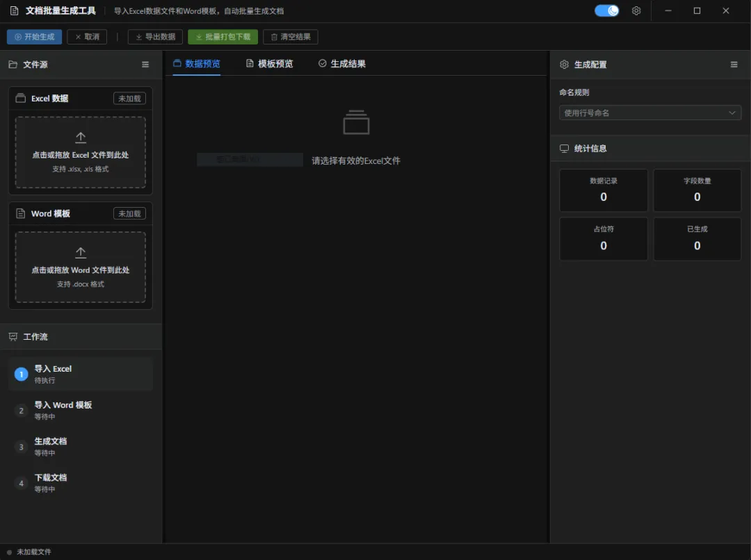Click 批量打包下载 button
751x560 pixels.
[x=223, y=37]
